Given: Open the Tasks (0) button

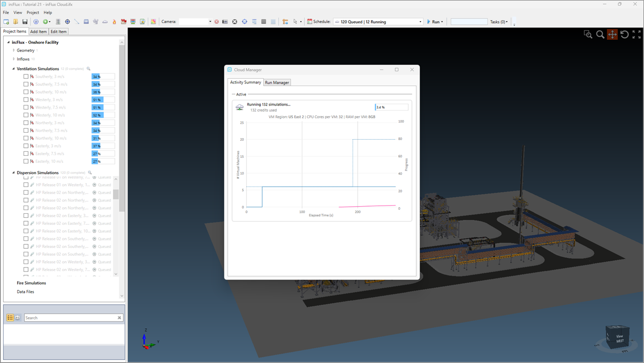Looking at the screenshot, I should 499,22.
